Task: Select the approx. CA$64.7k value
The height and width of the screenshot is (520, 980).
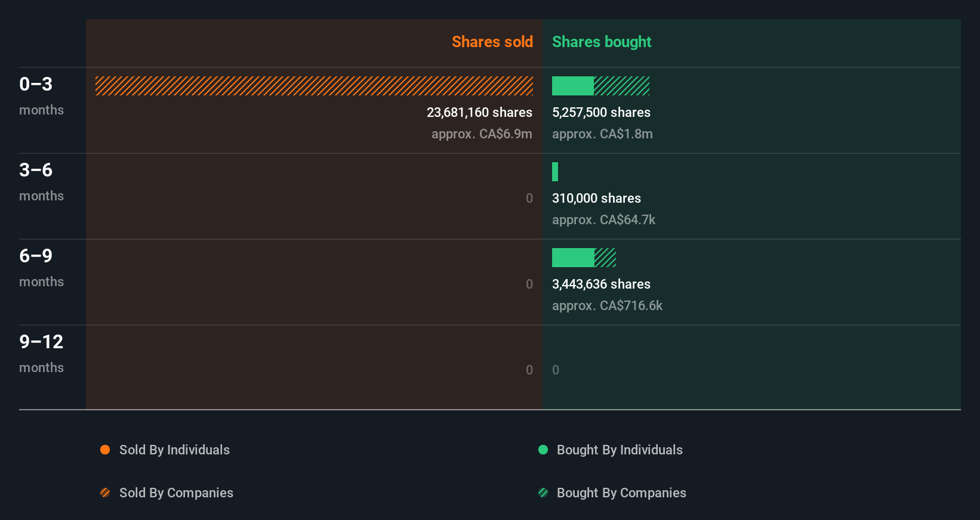Action: 603,219
